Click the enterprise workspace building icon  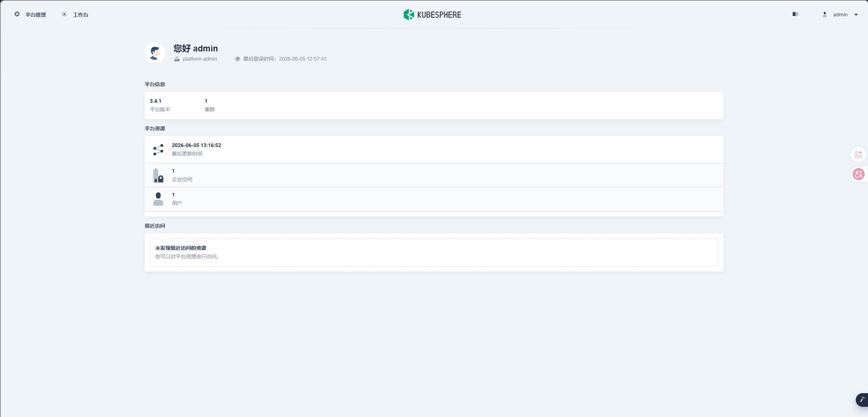158,175
